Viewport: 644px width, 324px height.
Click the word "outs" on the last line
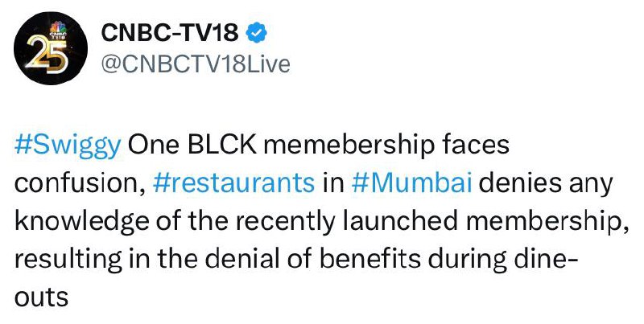[x=42, y=298]
